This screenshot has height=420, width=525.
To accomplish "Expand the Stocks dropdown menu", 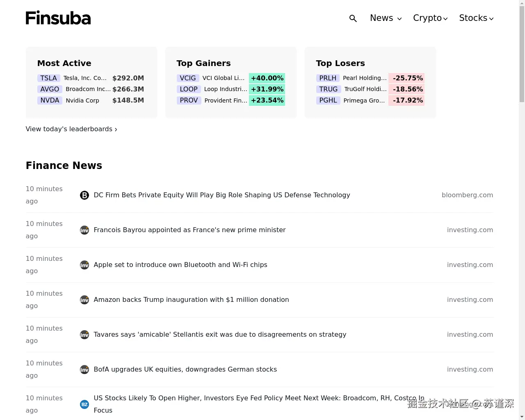I will click(x=476, y=18).
